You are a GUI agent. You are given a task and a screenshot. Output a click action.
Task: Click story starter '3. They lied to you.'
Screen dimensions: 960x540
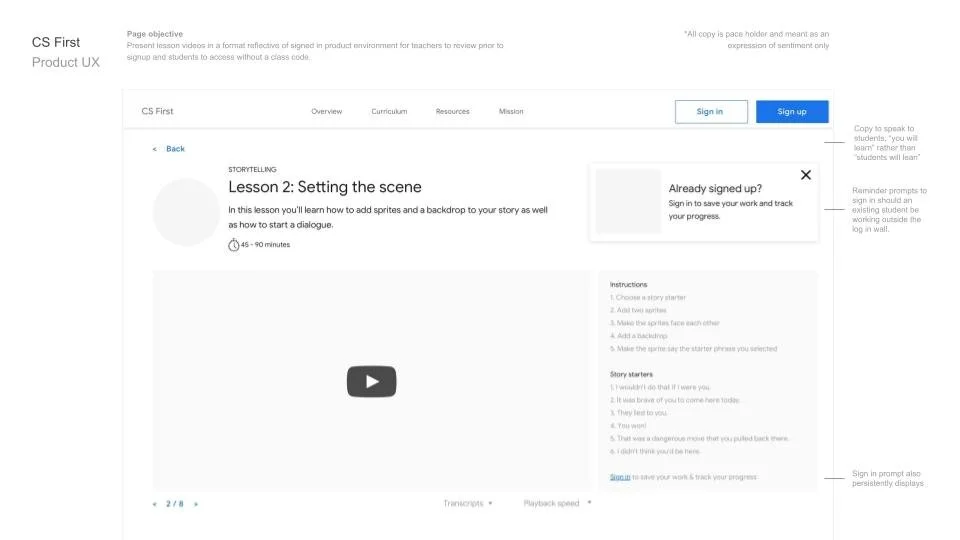639,413
